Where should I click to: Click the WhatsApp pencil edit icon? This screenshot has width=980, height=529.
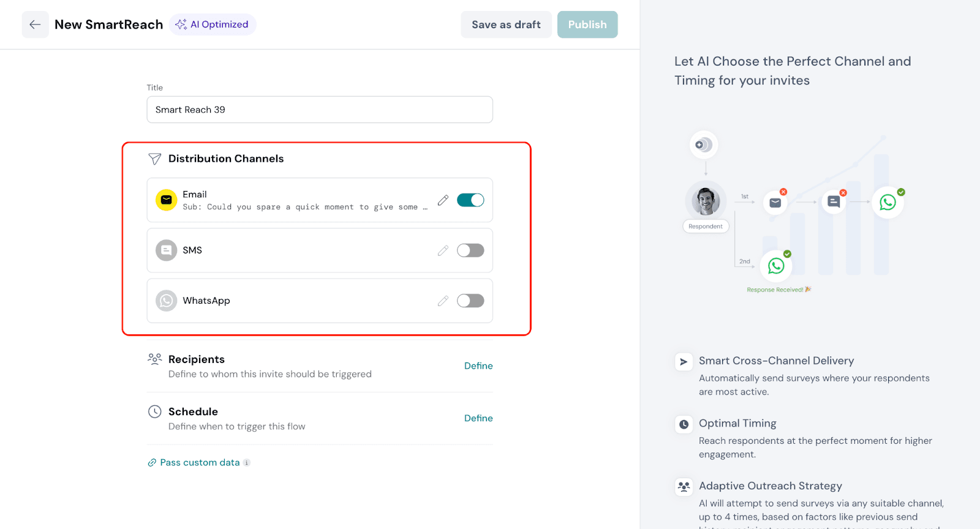click(443, 301)
